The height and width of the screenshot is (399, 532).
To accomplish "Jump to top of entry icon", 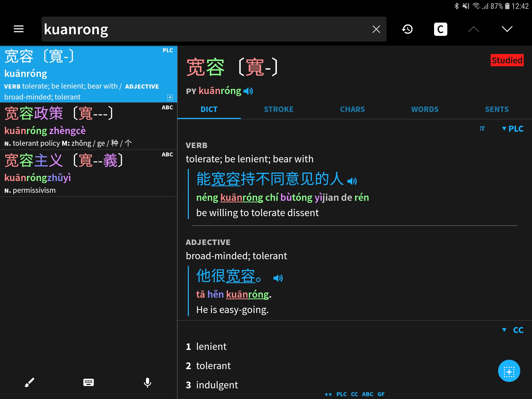I will 482,129.
